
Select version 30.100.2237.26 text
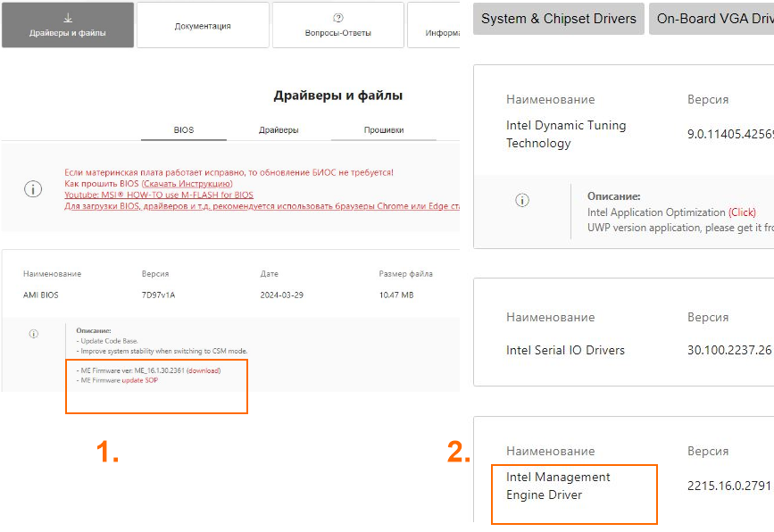[x=729, y=351]
